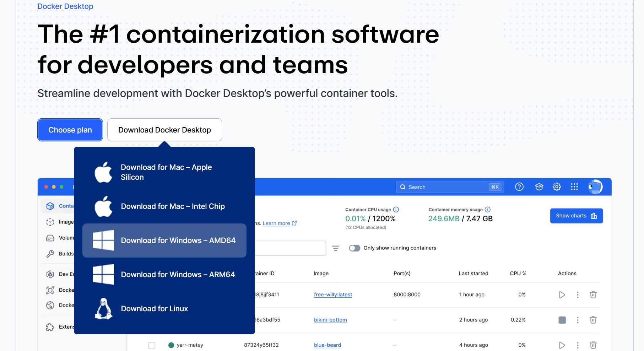Open the Volumes panel

click(x=50, y=238)
